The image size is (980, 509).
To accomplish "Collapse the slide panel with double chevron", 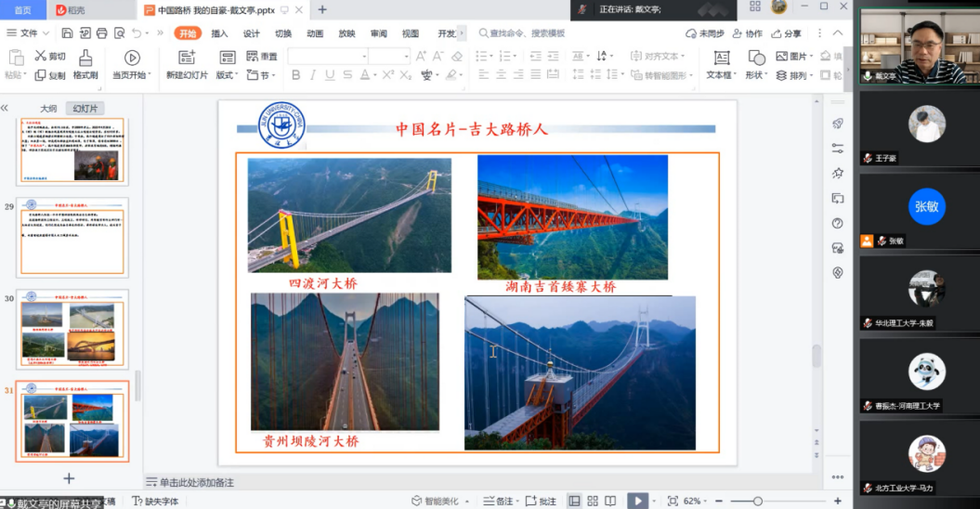I will [x=5, y=108].
